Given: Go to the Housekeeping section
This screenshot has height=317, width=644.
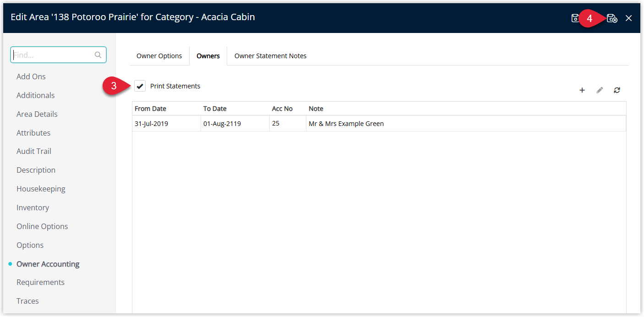Looking at the screenshot, I should pyautogui.click(x=41, y=189).
